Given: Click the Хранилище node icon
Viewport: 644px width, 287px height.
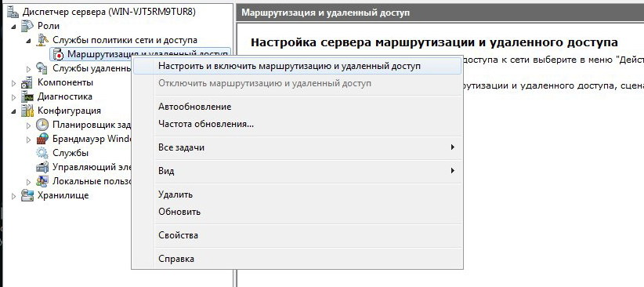Looking at the screenshot, I should 28,195.
